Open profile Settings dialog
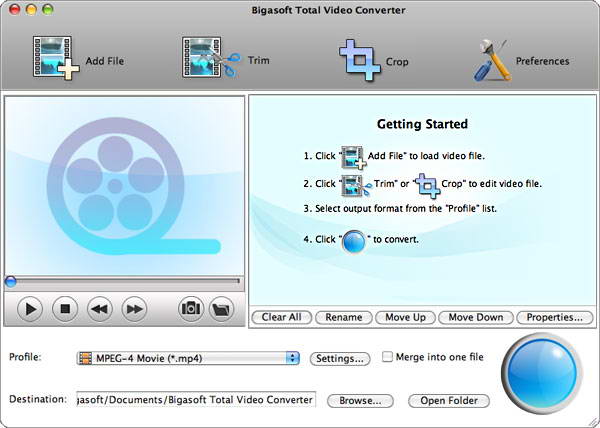Screen dimensions: 600x428 (340, 358)
